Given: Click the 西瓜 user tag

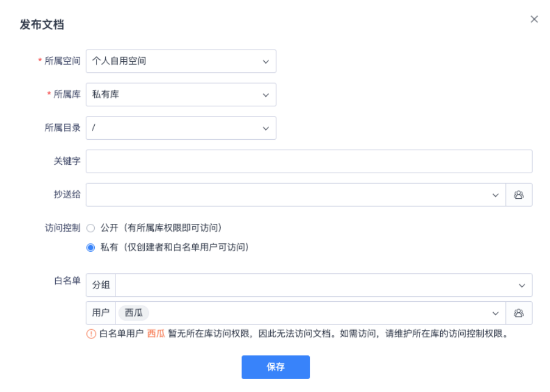Looking at the screenshot, I should tap(134, 313).
